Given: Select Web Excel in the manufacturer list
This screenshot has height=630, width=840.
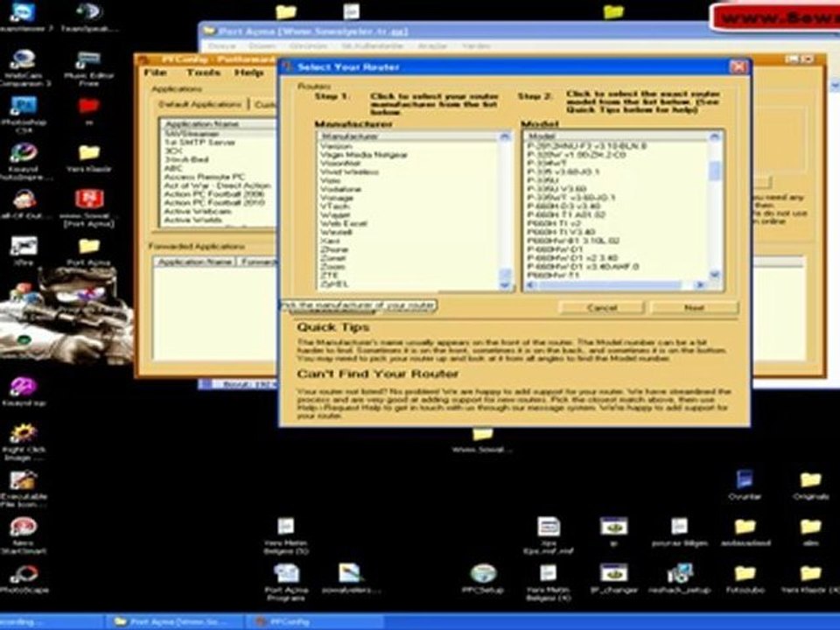Looking at the screenshot, I should pyautogui.click(x=344, y=223).
